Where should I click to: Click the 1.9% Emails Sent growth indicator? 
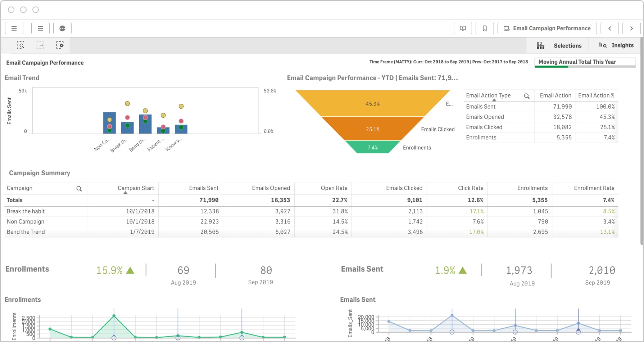tap(451, 270)
